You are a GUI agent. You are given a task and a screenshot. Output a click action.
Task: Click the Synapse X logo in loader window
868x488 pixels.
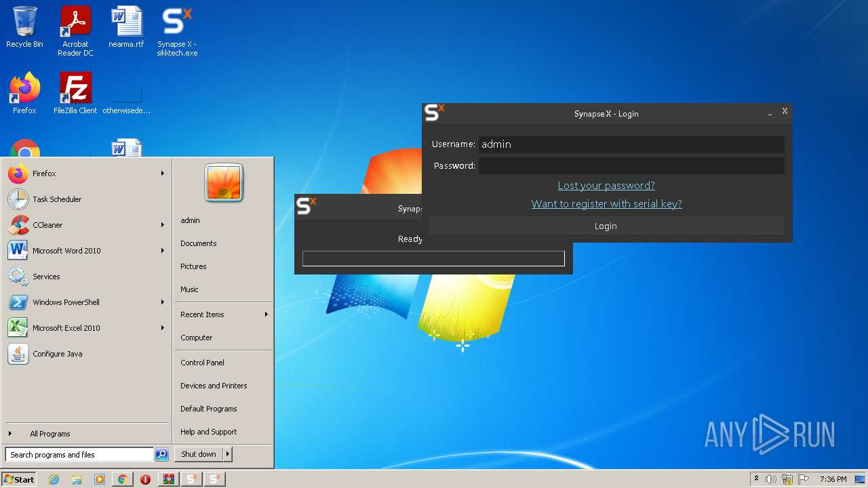point(307,205)
